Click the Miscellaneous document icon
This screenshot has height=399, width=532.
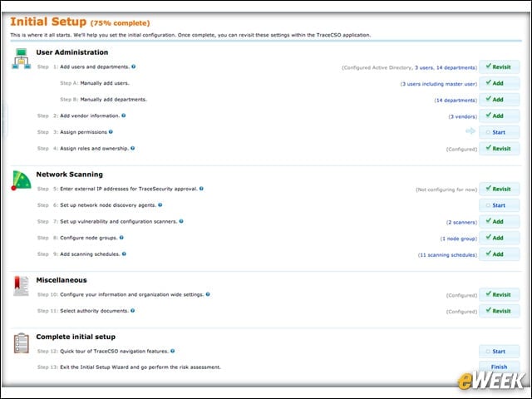(x=21, y=286)
